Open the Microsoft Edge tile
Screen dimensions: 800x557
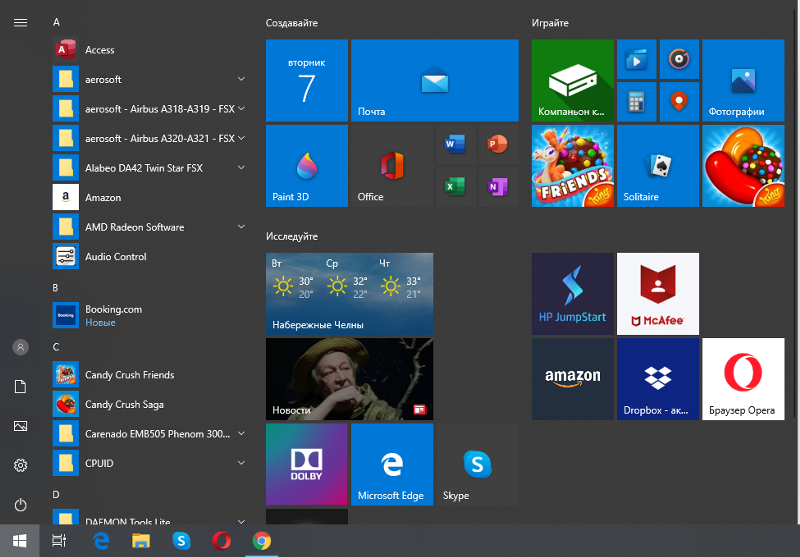pyautogui.click(x=391, y=464)
